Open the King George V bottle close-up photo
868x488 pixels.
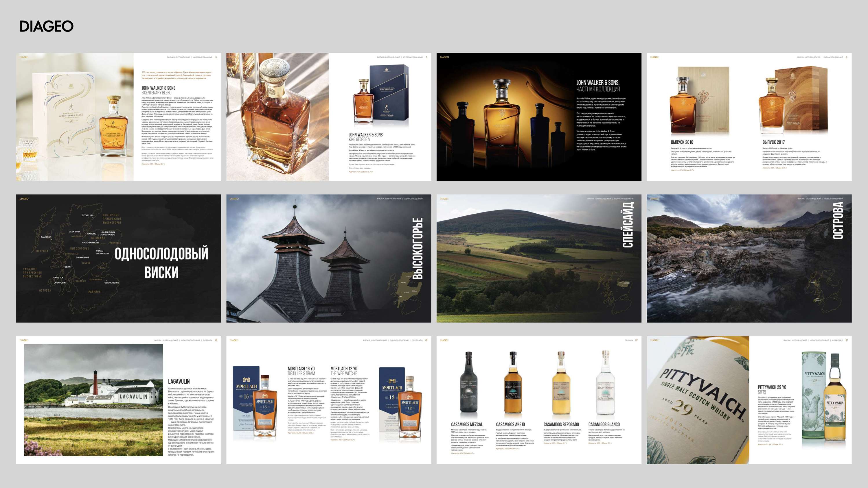[x=277, y=117]
